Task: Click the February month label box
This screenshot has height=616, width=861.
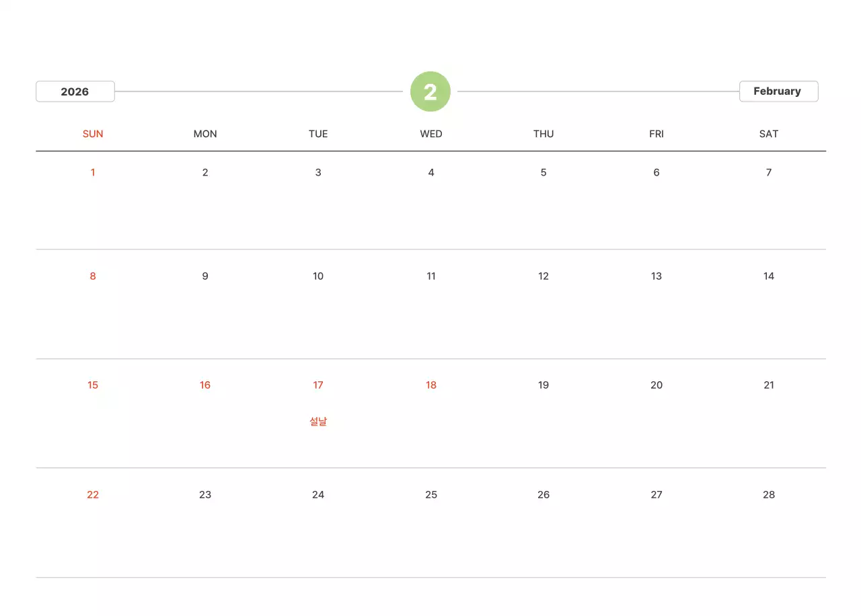Action: [x=778, y=91]
